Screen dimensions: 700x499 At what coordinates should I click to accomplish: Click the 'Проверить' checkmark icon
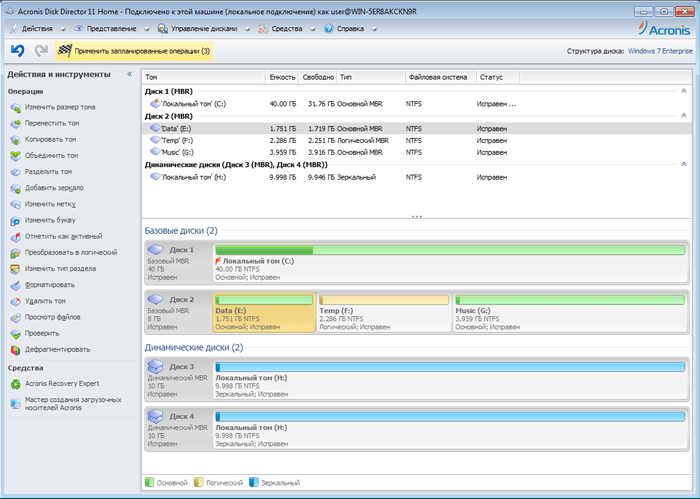(x=16, y=334)
